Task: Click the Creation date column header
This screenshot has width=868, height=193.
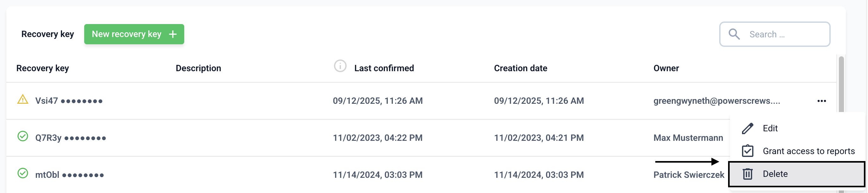Action: point(520,68)
